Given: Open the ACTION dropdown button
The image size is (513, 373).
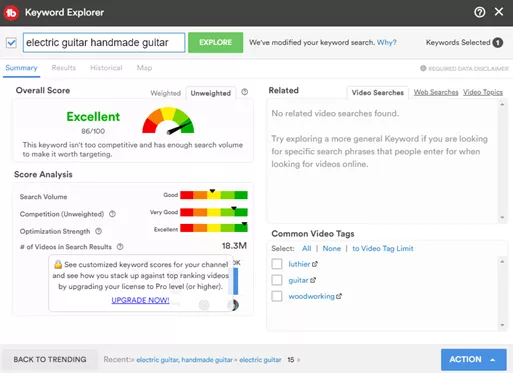Looking at the screenshot, I should coord(474,360).
